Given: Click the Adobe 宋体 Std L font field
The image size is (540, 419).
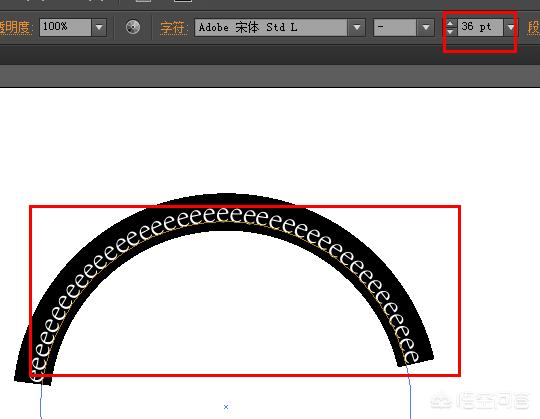Looking at the screenshot, I should 271,27.
